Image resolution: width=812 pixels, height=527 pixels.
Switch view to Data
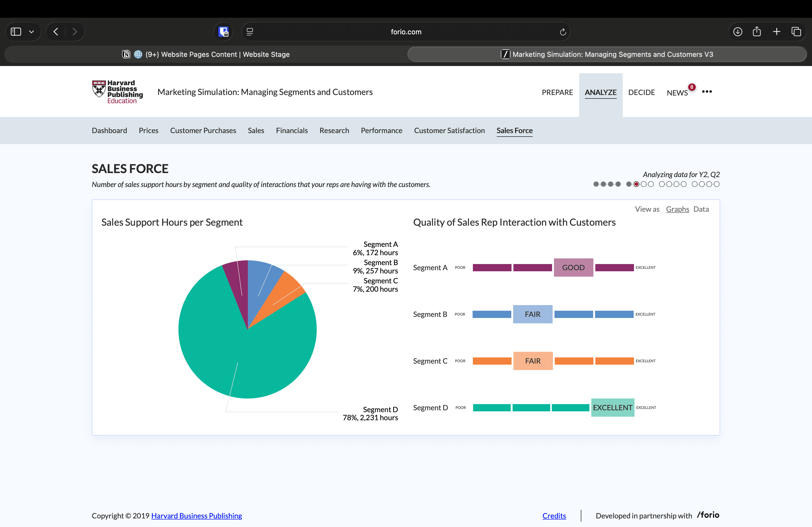[701, 209]
